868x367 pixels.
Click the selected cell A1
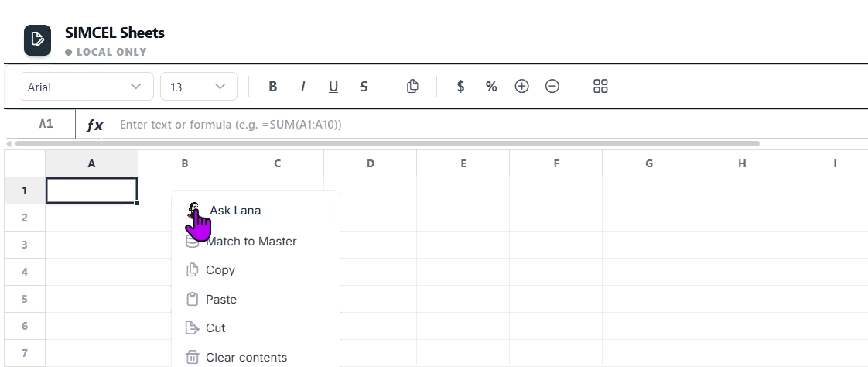pyautogui.click(x=91, y=190)
